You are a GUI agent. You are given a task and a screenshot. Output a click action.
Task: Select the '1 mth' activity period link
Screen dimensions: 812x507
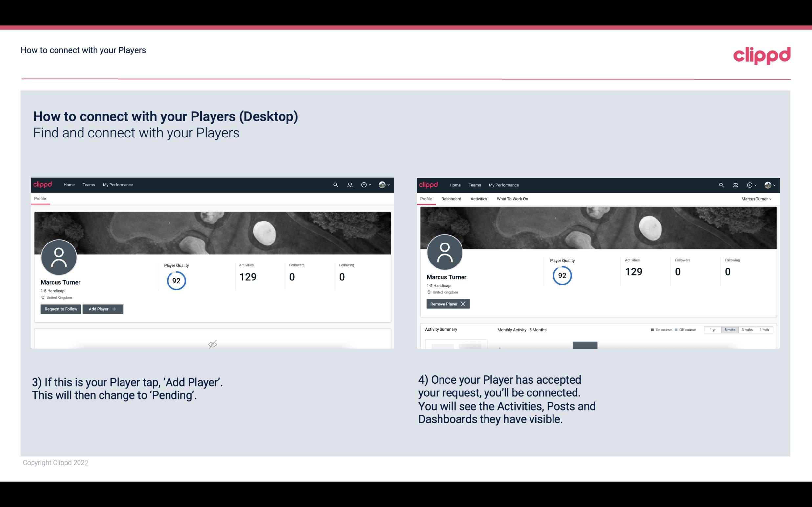765,329
